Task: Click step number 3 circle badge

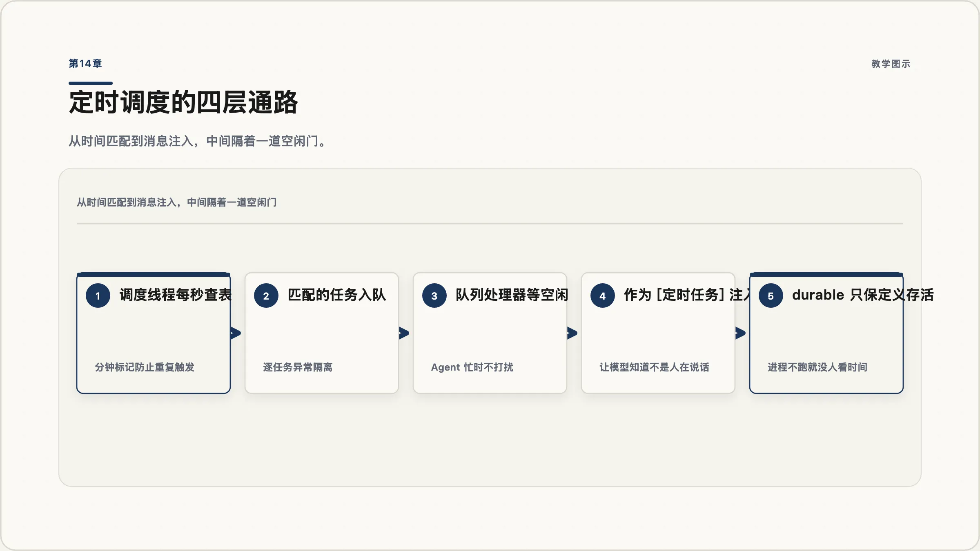Action: click(434, 295)
